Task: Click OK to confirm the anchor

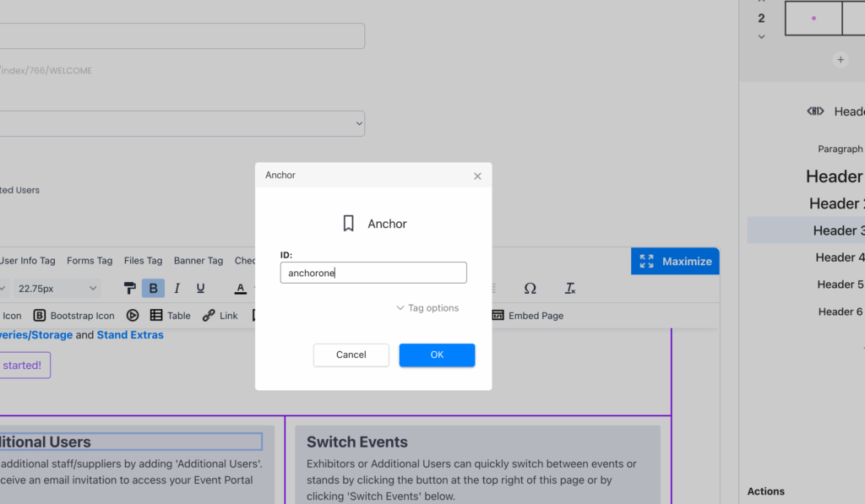Action: click(x=437, y=355)
